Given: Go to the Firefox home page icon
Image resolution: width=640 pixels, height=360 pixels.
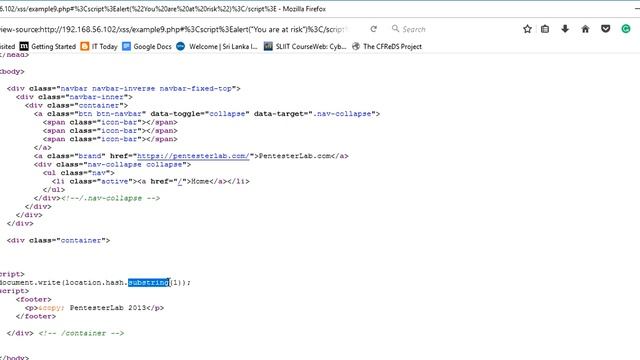Looking at the screenshot, I should pyautogui.click(x=585, y=29).
